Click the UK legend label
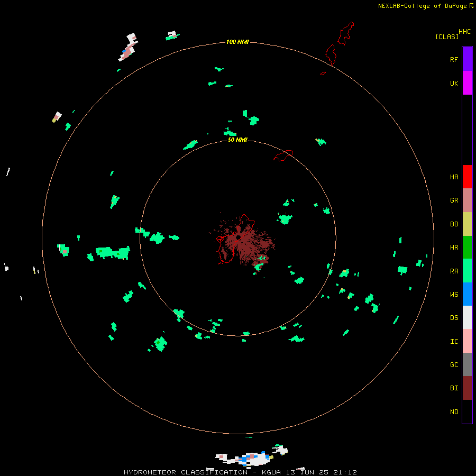The image size is (476, 476). [454, 84]
